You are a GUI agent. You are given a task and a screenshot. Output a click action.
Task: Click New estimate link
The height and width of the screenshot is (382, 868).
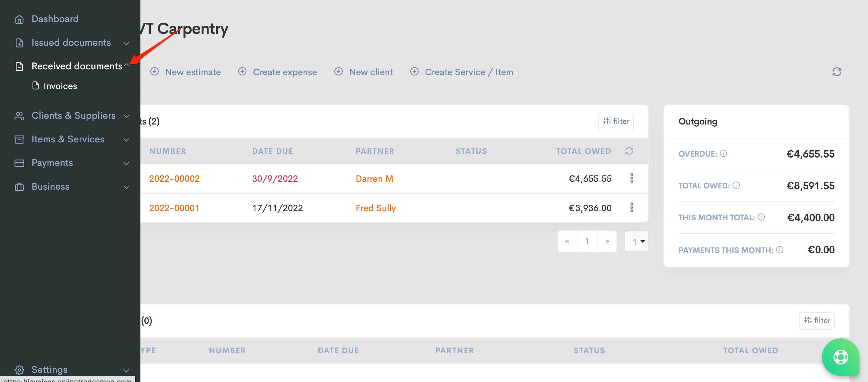pos(193,72)
